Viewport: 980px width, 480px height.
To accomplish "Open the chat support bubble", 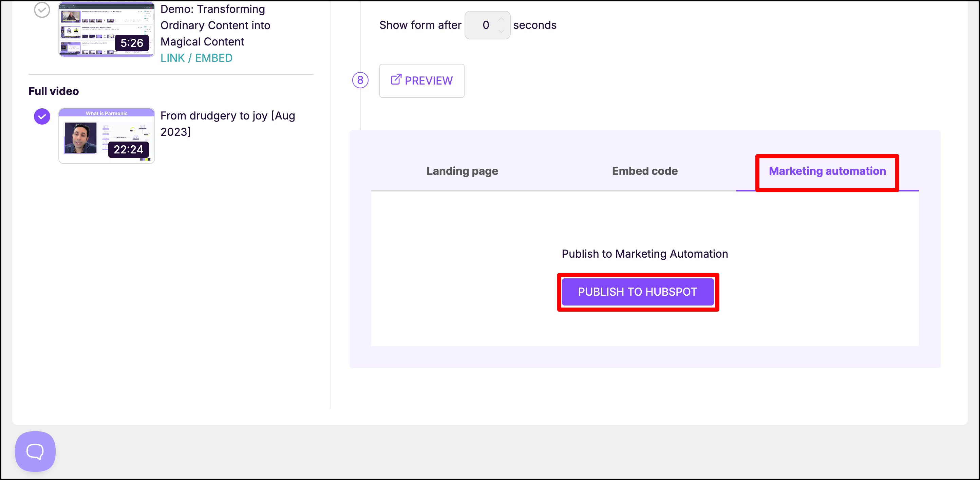I will click(35, 451).
